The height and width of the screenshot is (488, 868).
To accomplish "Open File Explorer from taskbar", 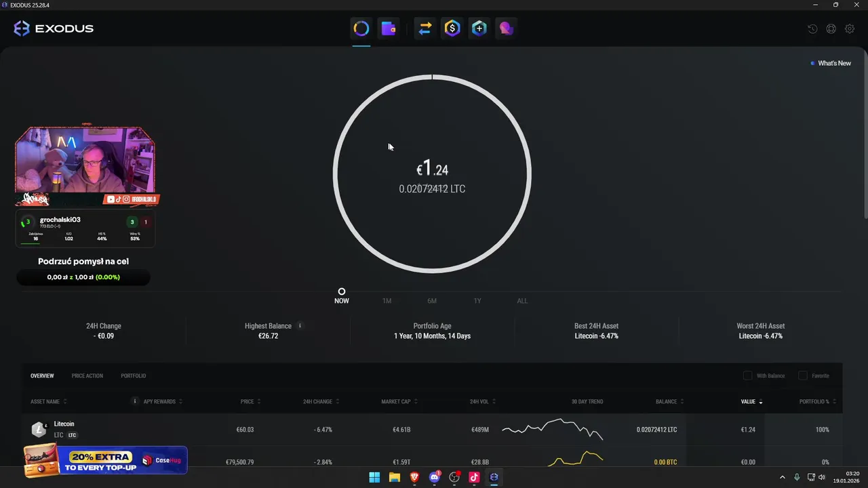I will (x=395, y=477).
